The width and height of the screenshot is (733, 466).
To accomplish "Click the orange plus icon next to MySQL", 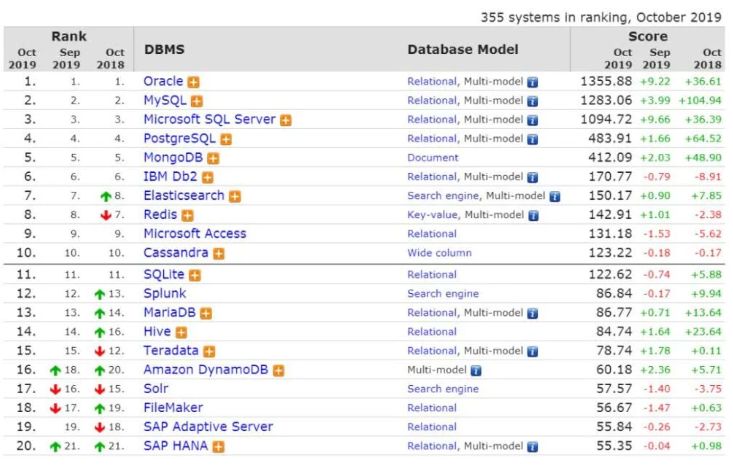I will click(197, 100).
